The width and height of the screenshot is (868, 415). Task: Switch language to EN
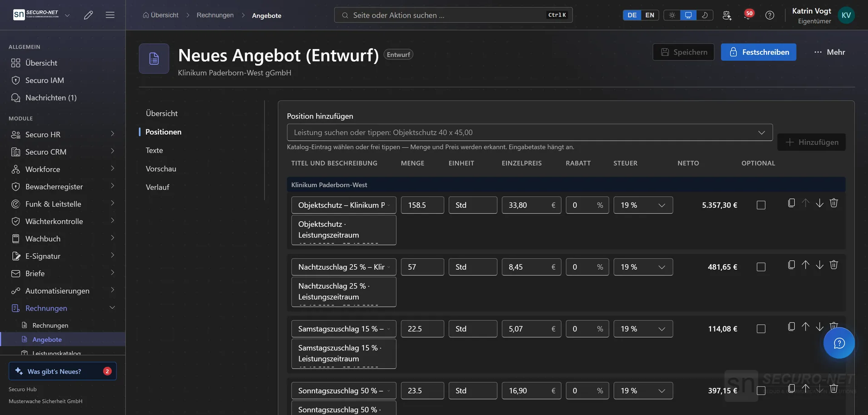pos(650,15)
